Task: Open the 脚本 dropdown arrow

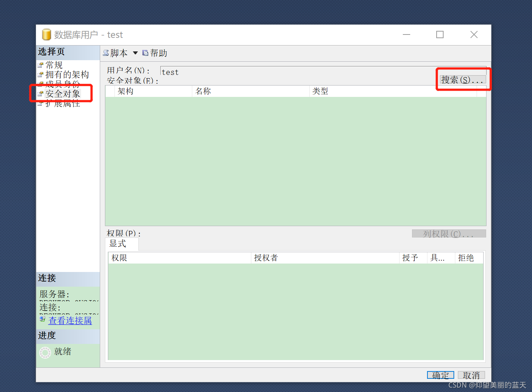Action: pyautogui.click(x=135, y=53)
